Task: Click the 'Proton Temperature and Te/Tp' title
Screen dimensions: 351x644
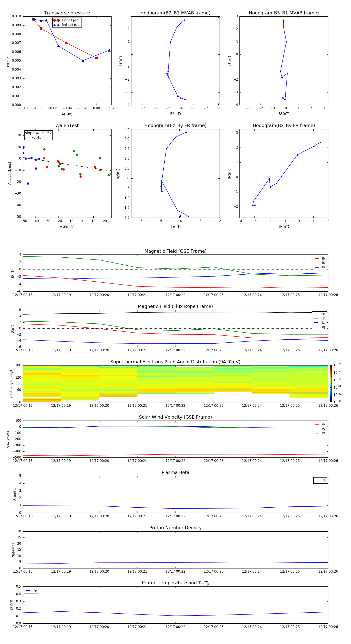Action: tap(175, 583)
